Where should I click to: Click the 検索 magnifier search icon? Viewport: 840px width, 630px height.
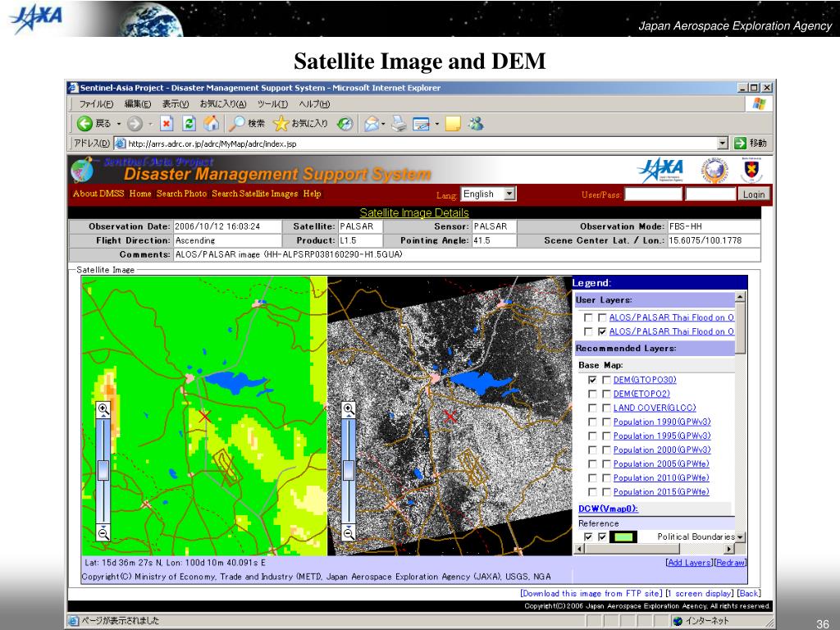(235, 124)
